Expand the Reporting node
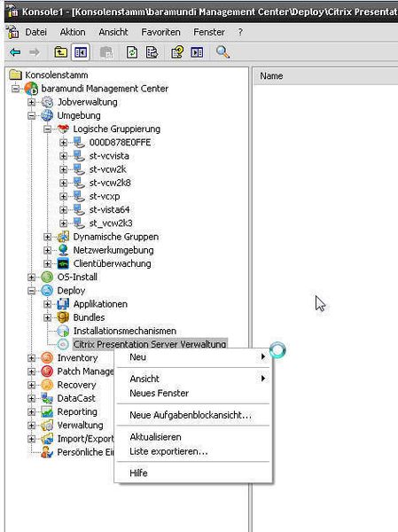This screenshot has width=398, height=532. coord(32,412)
